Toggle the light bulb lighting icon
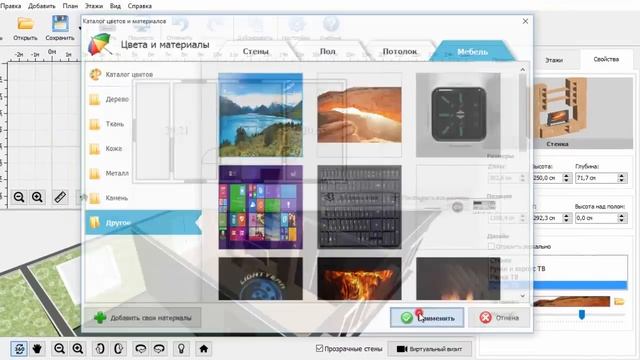640x360 pixels. point(181,349)
